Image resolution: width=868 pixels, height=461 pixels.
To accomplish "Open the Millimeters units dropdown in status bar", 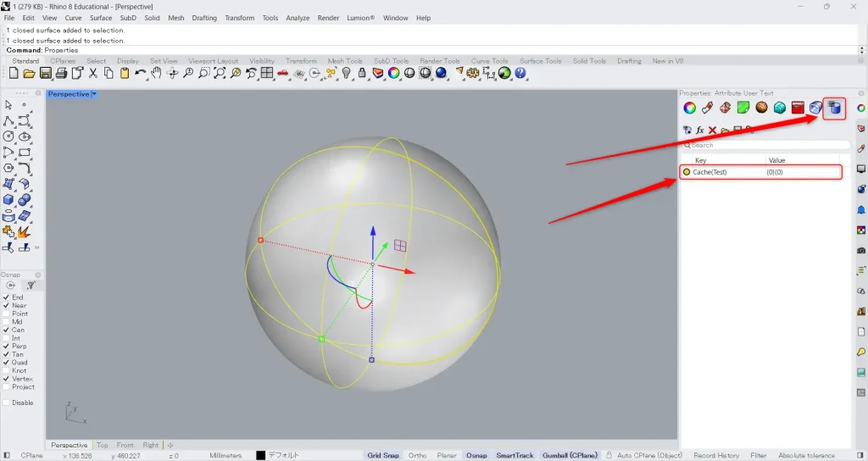I will 225,455.
